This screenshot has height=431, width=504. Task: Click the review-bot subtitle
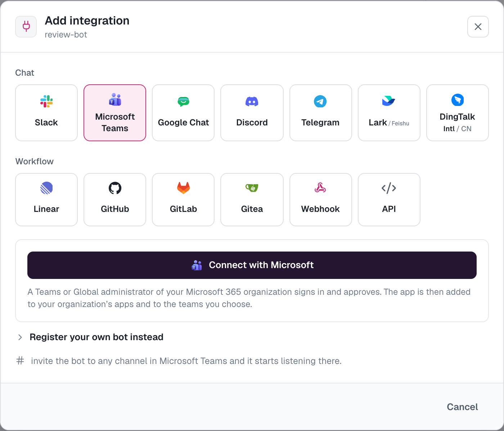(66, 35)
